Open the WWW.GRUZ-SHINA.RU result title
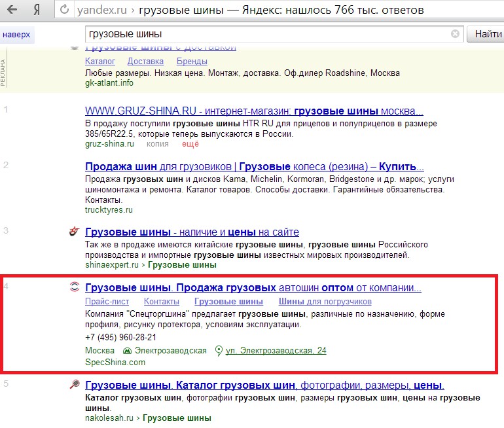The width and height of the screenshot is (504, 428). (x=254, y=111)
